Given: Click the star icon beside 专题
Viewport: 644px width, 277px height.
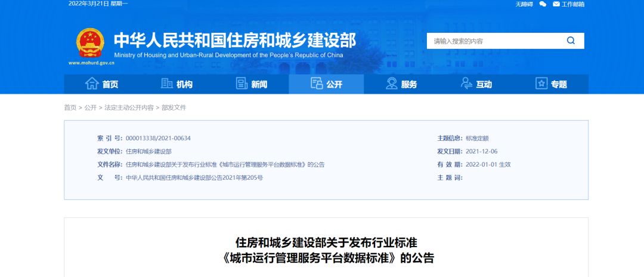Looking at the screenshot, I should 541,84.
